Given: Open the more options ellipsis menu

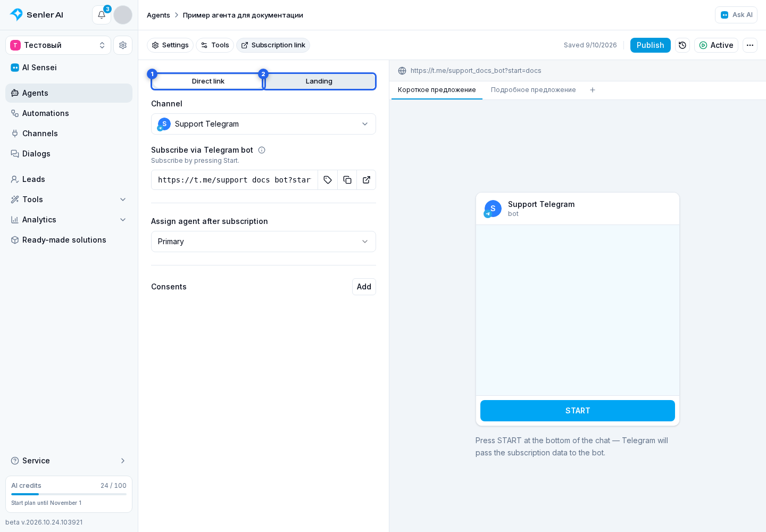Looking at the screenshot, I should point(750,45).
